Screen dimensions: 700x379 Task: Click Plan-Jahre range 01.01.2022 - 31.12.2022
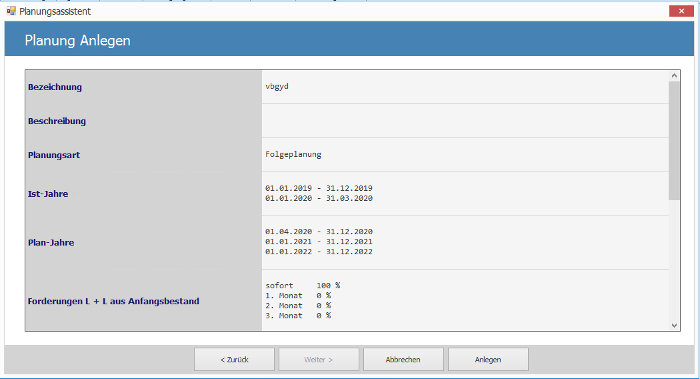coord(319,252)
